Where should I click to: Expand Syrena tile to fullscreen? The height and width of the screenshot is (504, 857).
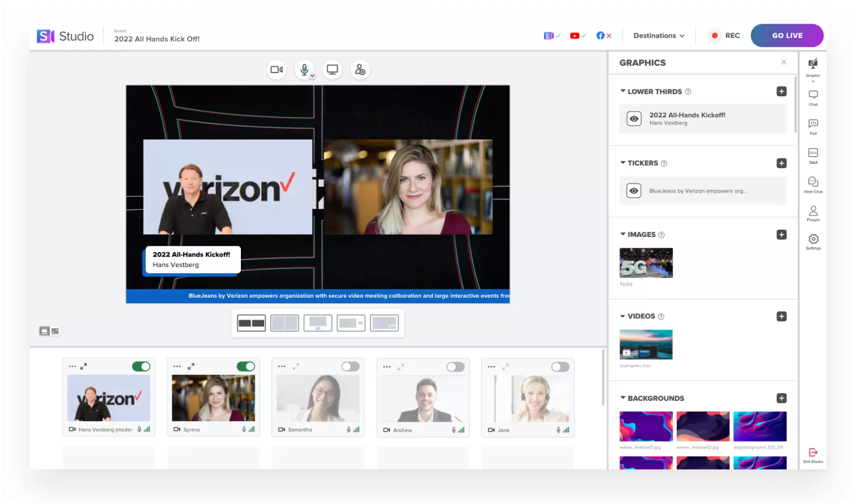coord(191,366)
